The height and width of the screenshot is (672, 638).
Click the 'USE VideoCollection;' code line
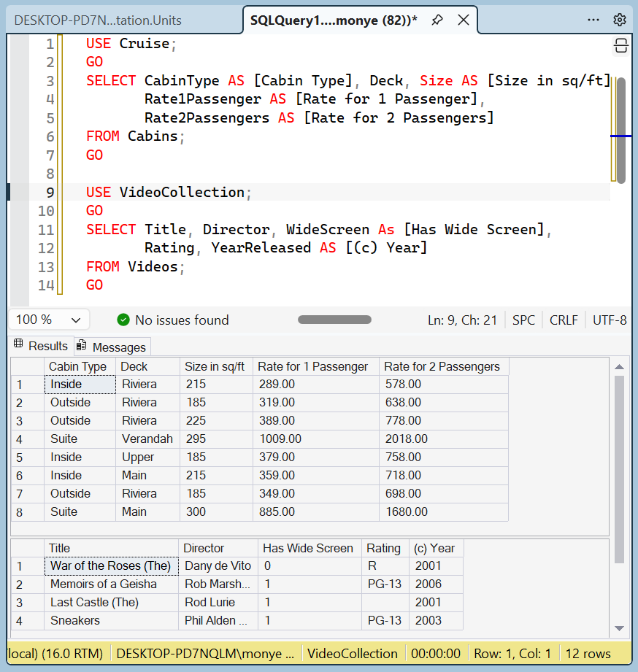coord(169,192)
